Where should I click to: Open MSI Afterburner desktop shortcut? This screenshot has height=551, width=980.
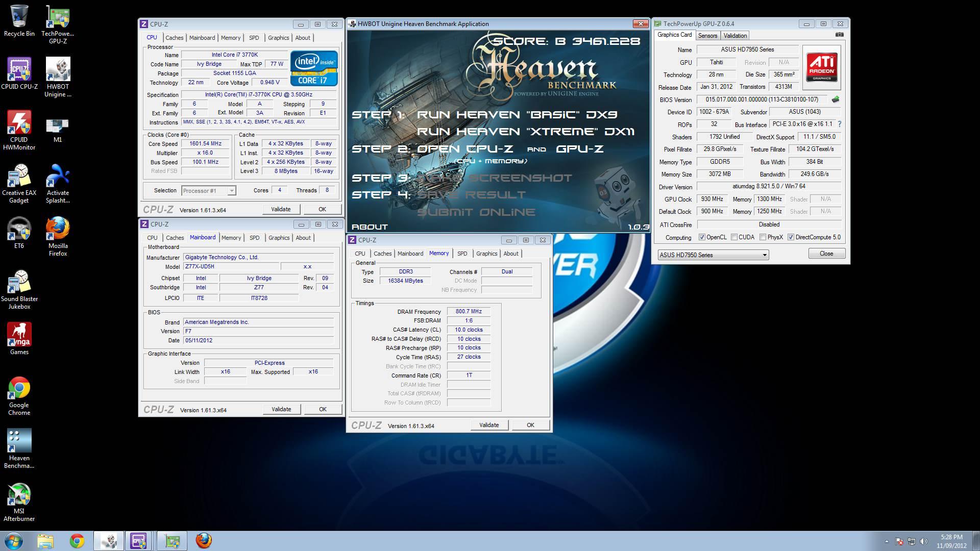click(x=19, y=502)
